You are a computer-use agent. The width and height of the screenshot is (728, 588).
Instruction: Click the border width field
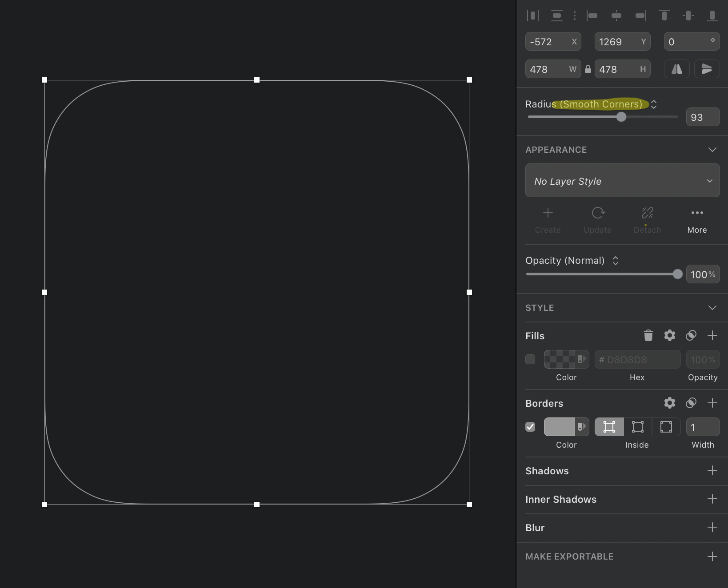703,427
